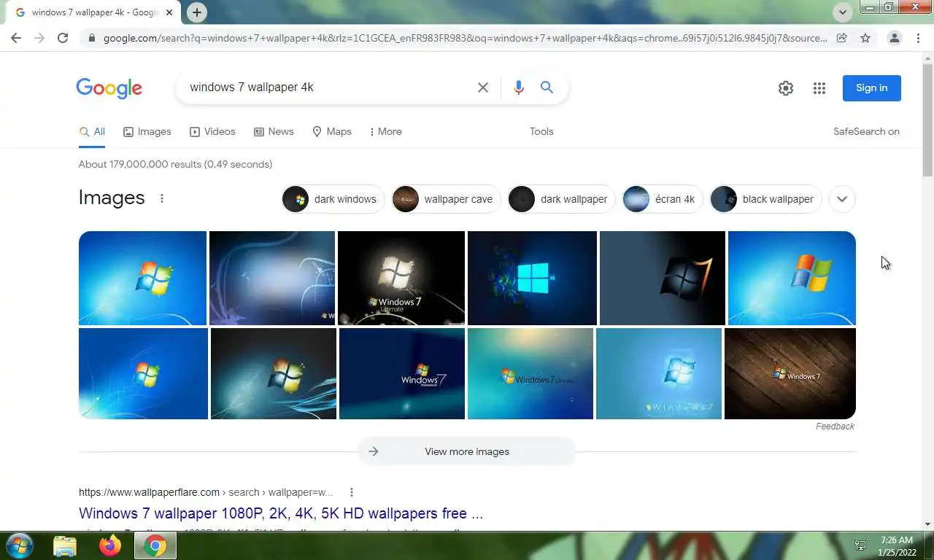Select the 'wallpaper cave' filter chip
The width and height of the screenshot is (934, 560).
point(446,199)
